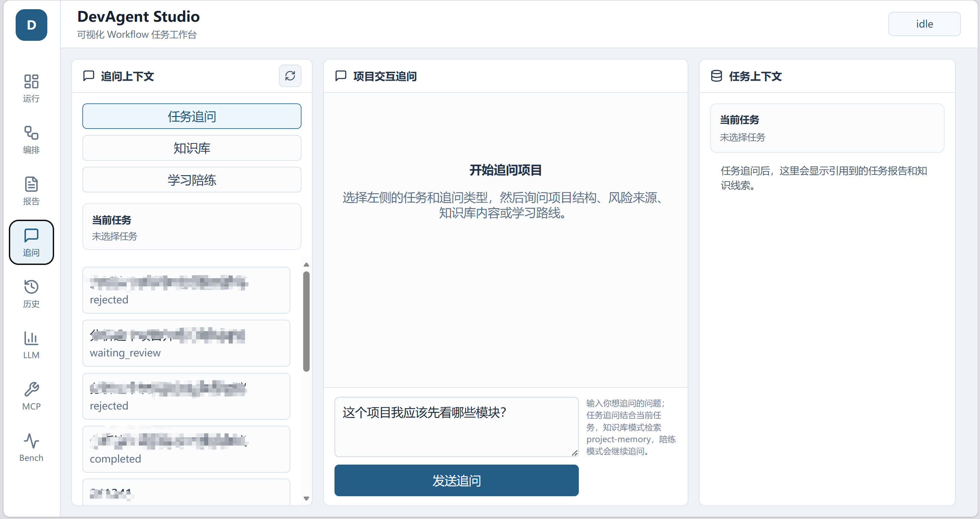Click the chat icon beside 追问上下文 title

coord(88,76)
